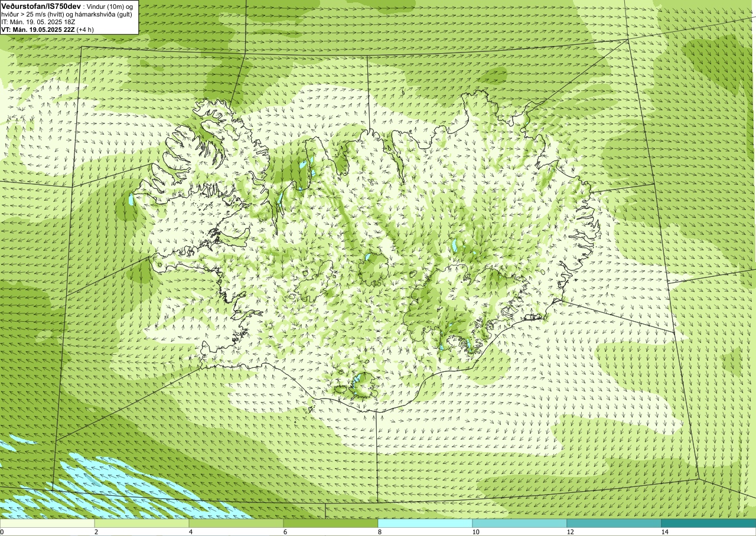
Task: Click the '(+4 h)' forecast offset text
Action: [85, 30]
